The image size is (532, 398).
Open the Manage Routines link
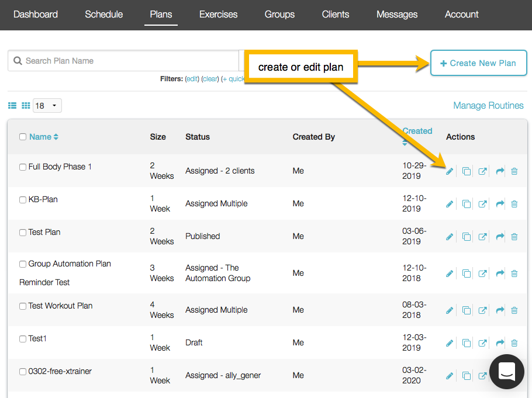pos(488,106)
